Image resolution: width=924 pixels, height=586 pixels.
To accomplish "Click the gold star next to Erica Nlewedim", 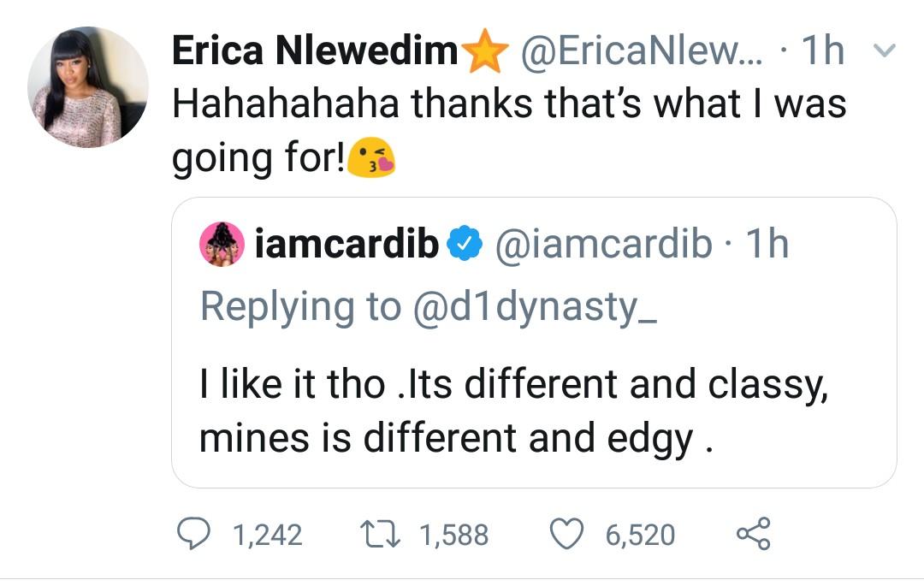I will 485,53.
